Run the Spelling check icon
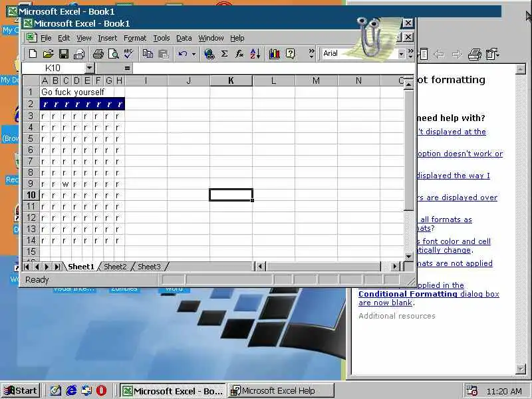Viewport: 532px width, 399px height. 128,54
